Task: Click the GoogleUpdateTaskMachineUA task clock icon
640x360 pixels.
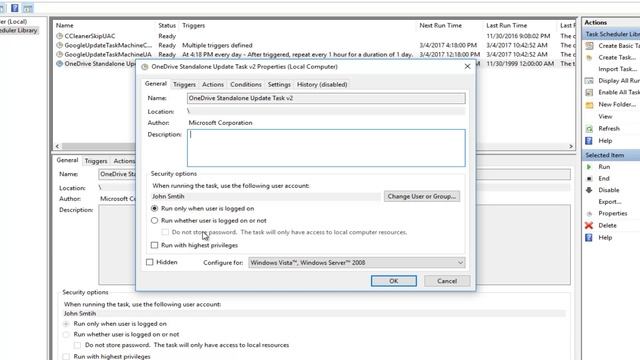Action: [60, 54]
